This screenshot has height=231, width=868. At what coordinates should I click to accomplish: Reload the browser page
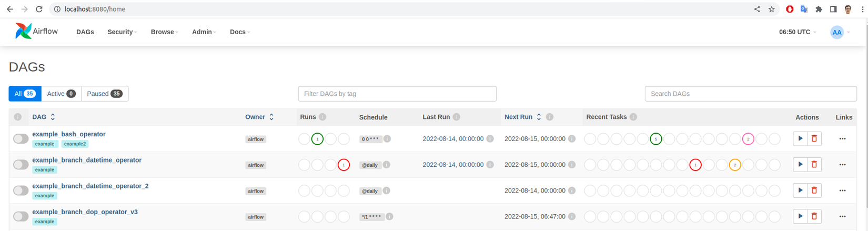click(39, 9)
